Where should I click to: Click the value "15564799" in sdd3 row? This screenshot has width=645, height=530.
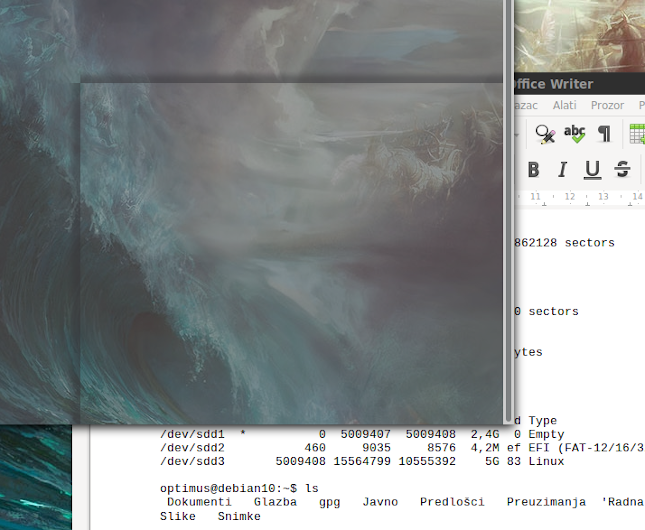click(362, 461)
